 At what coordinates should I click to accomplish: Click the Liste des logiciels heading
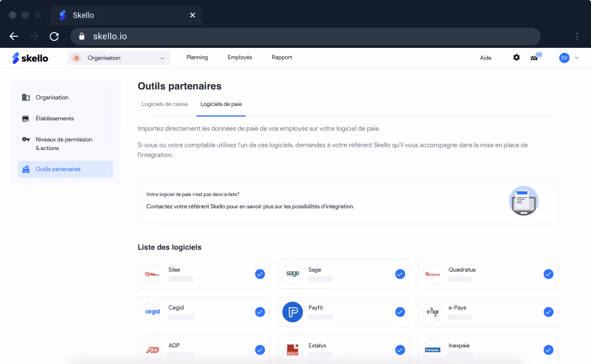coord(169,247)
